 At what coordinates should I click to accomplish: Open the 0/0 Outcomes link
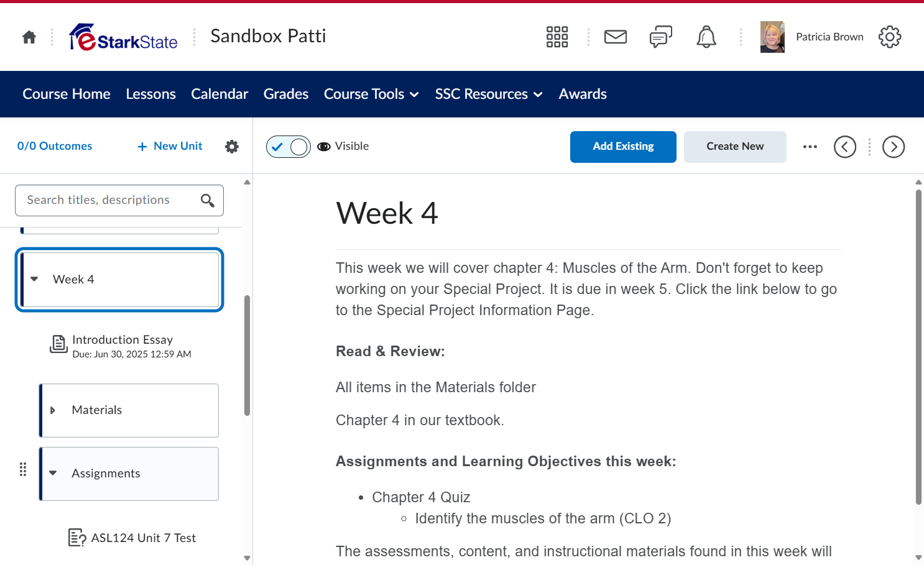pos(55,146)
